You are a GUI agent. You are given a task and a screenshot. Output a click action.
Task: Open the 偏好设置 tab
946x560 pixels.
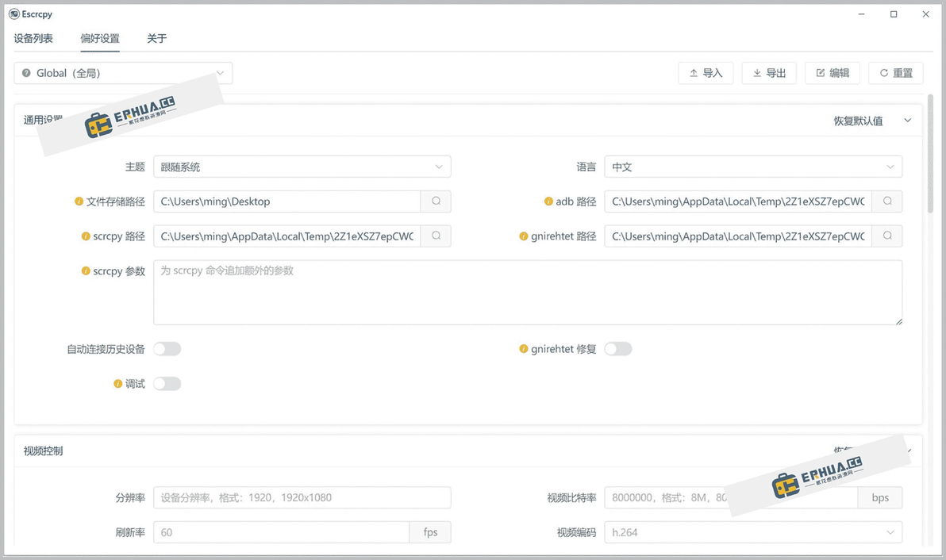tap(100, 39)
